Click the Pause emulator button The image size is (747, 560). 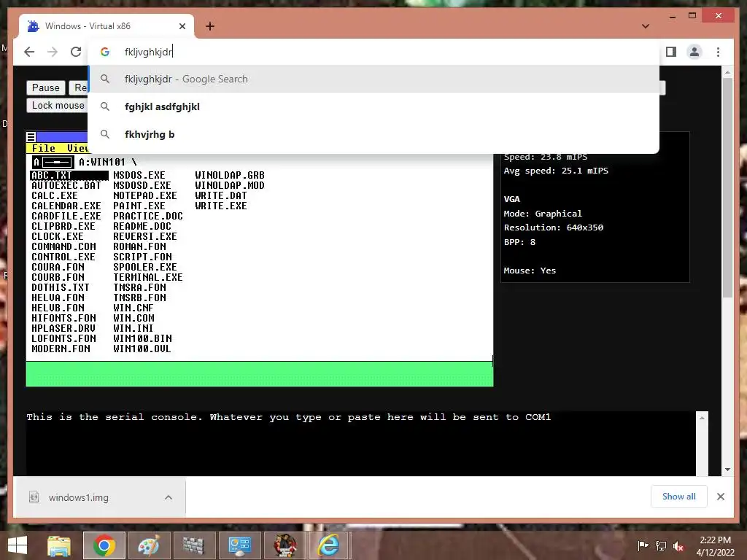click(x=46, y=87)
